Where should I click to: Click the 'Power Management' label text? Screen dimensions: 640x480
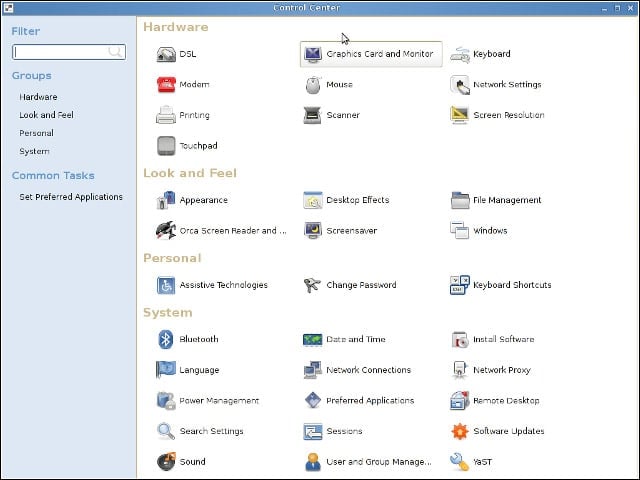point(219,400)
